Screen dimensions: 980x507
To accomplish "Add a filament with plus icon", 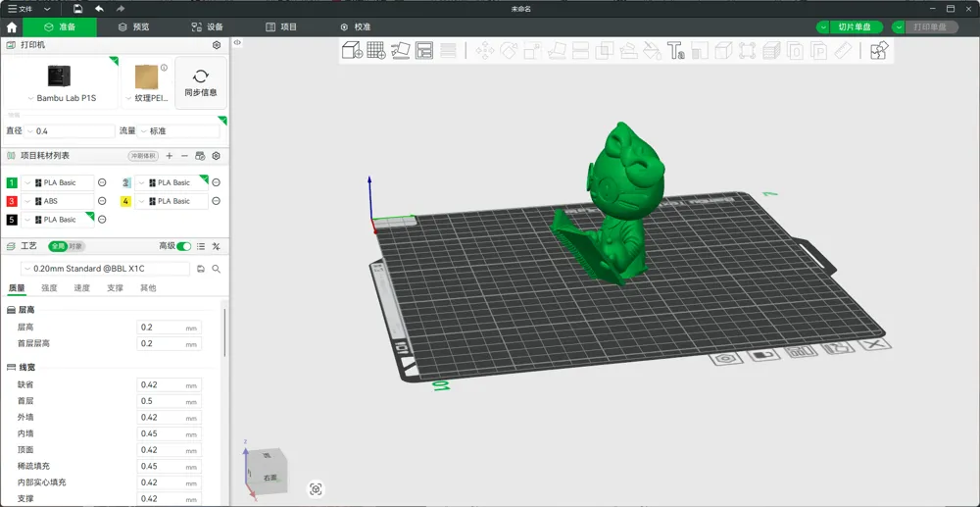I will coord(170,156).
